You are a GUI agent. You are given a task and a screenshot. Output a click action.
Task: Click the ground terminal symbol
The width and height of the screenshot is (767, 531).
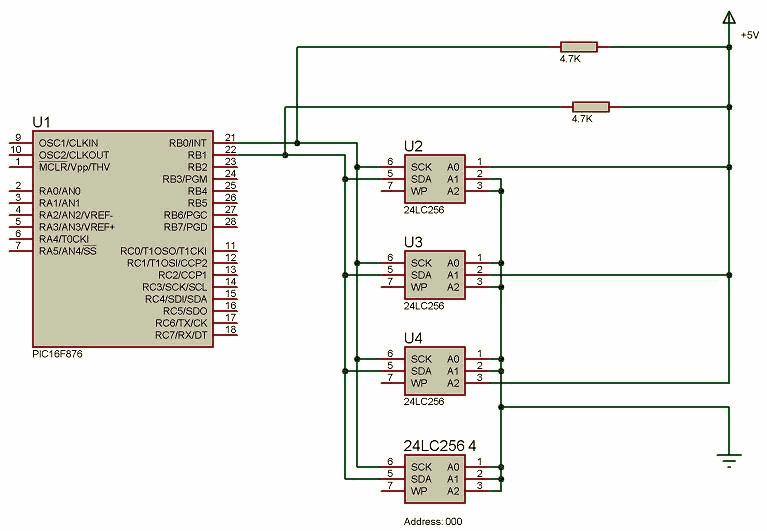pyautogui.click(x=729, y=460)
